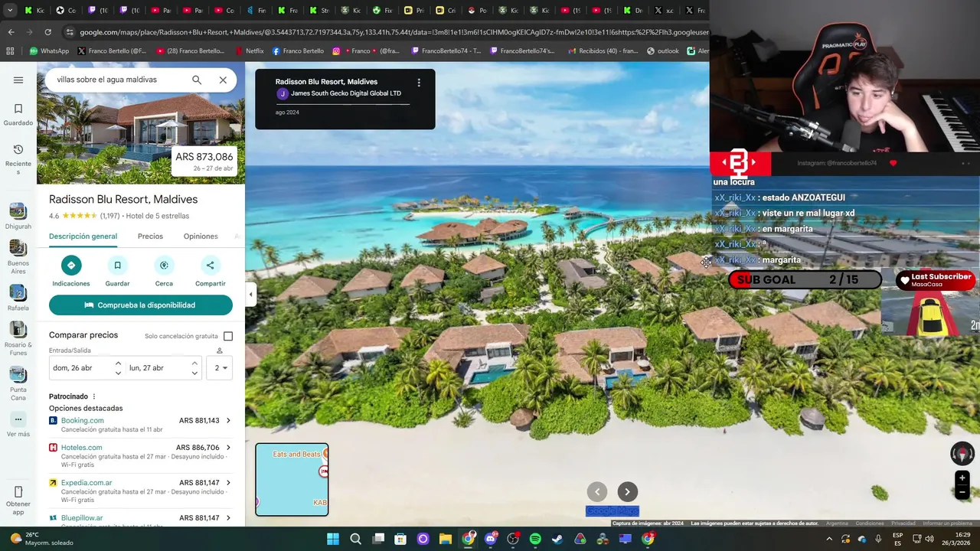The height and width of the screenshot is (551, 980).
Task: Go to the previous photo arrow
Action: point(597,492)
